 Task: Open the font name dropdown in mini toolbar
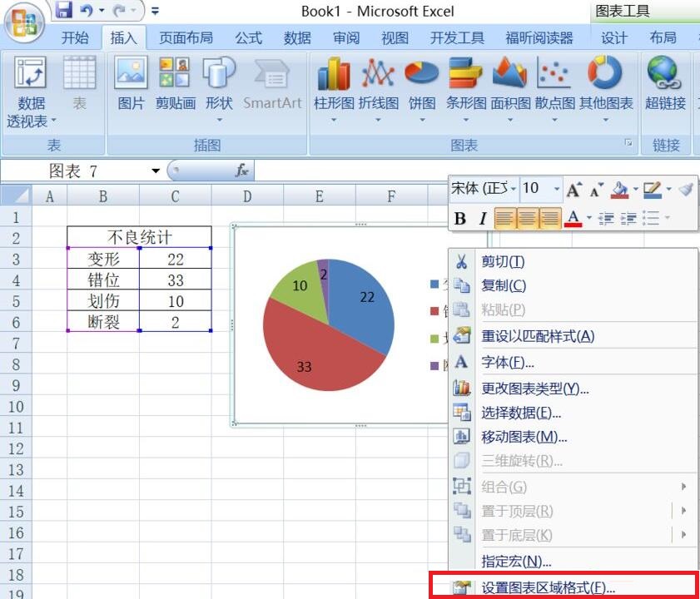point(514,189)
